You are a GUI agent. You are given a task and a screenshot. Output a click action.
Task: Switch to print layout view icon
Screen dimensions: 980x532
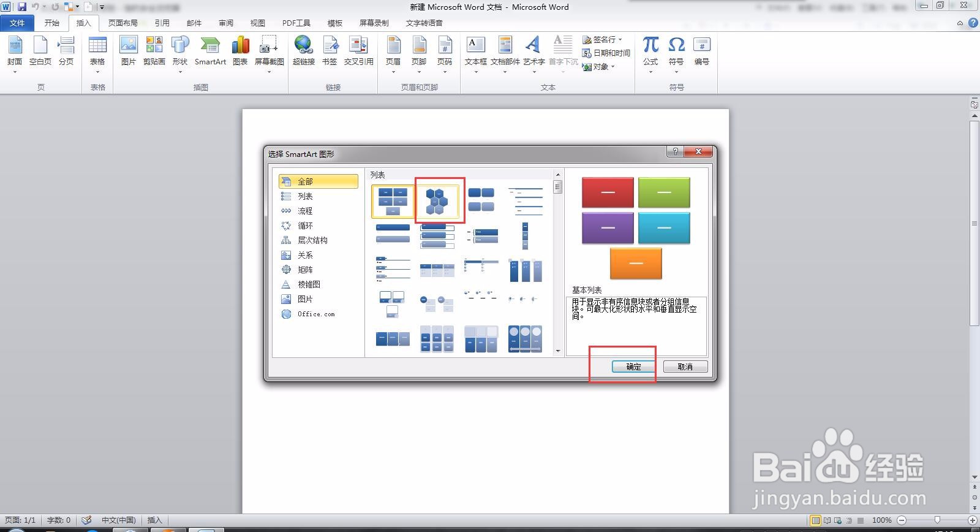(x=815, y=520)
